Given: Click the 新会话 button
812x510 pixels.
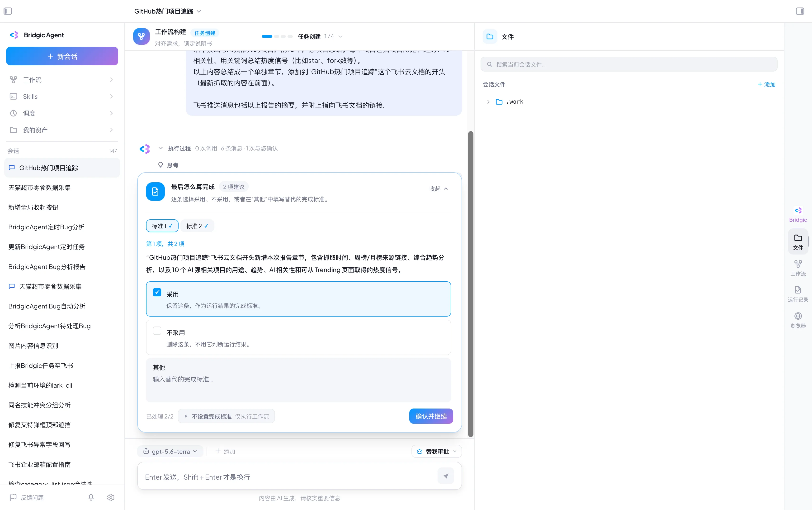Looking at the screenshot, I should pos(62,56).
